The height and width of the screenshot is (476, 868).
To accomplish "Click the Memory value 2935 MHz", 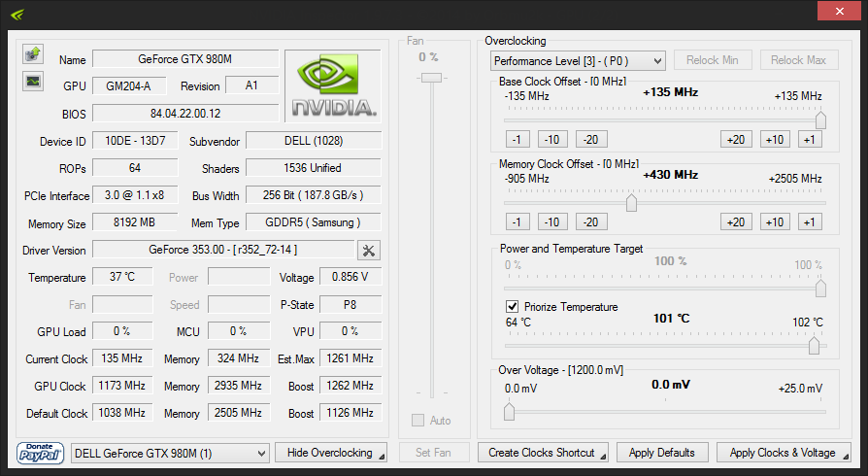I will (x=239, y=386).
